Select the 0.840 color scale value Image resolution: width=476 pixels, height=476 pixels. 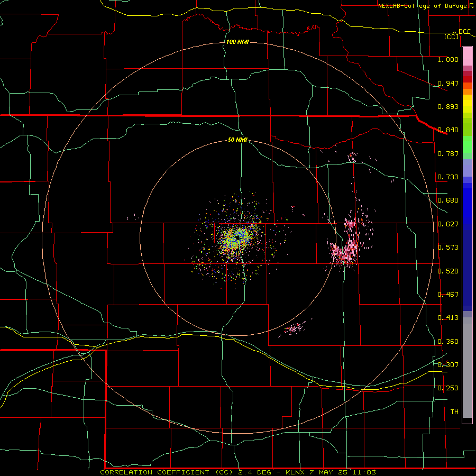(448, 130)
